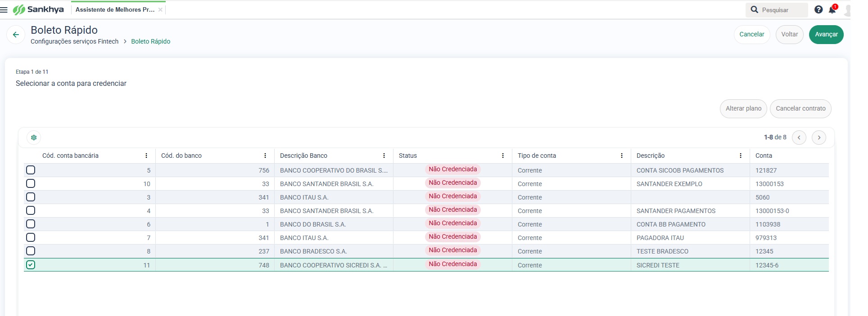Select checkbox for SANTANDER PAGAMENTOS row
This screenshot has width=868, height=316.
click(31, 210)
